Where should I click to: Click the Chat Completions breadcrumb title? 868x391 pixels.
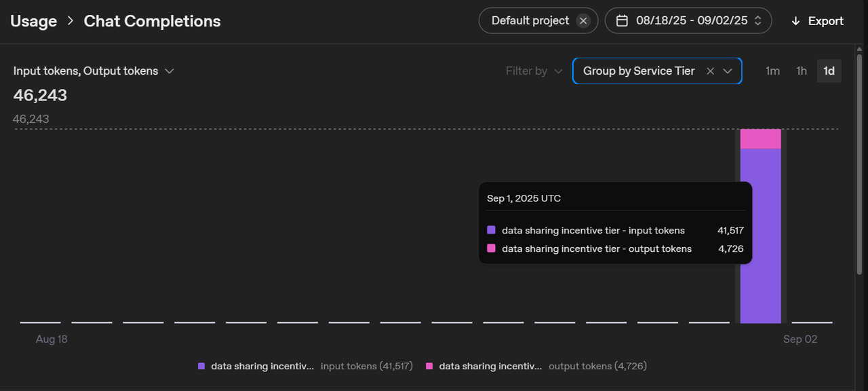click(152, 21)
